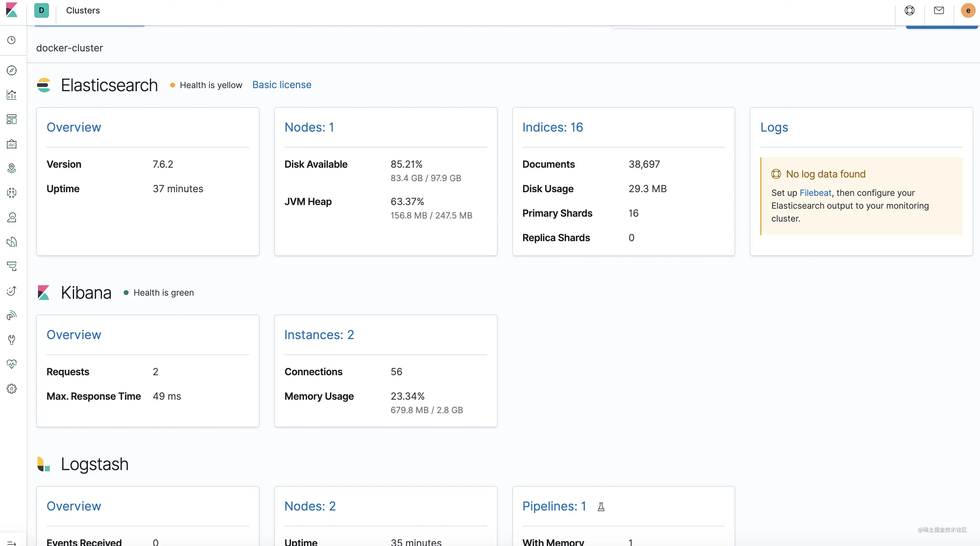Viewport: 980px width, 546px height.
Task: Open the space selector D avatar
Action: click(x=41, y=10)
